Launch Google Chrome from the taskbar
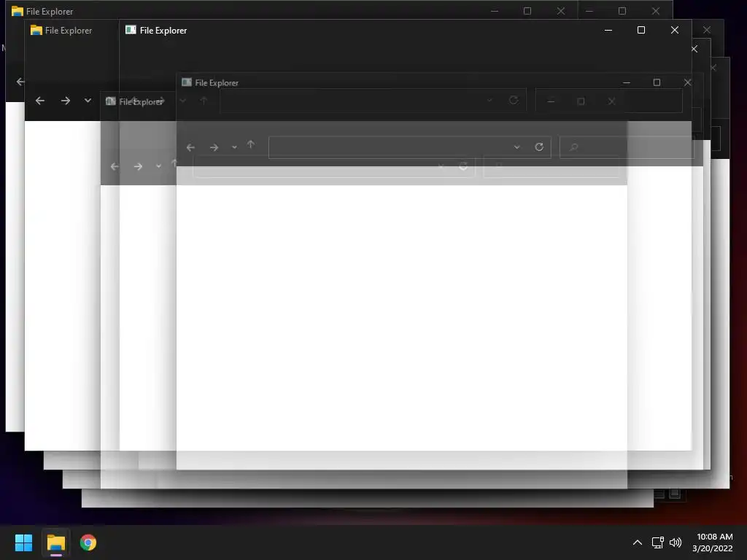 (x=88, y=542)
